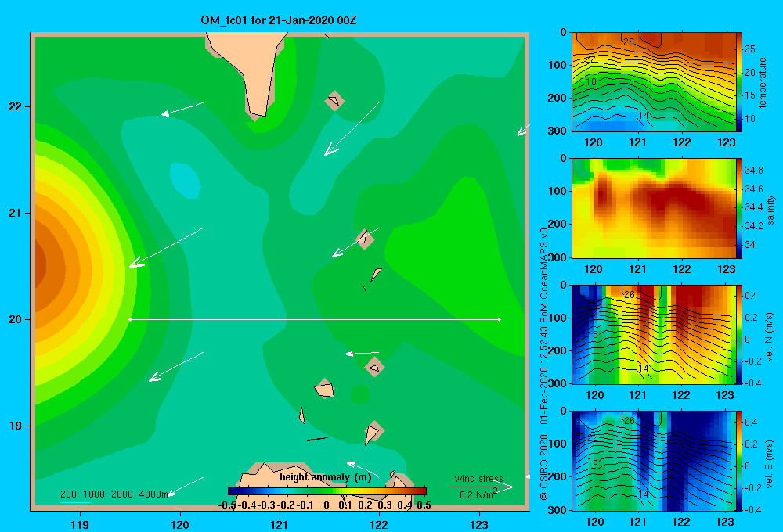Click the 25 tick on temperature scale

[750, 49]
